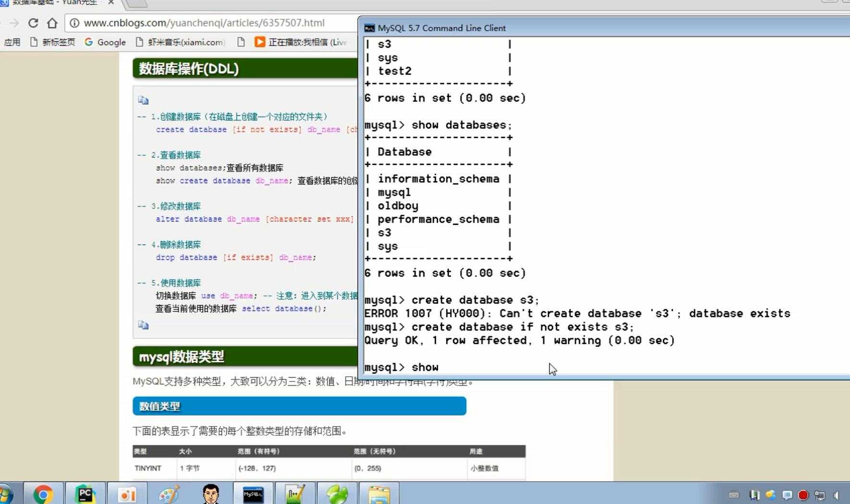Click the mysql数据类型 section heading
The width and height of the screenshot is (850, 504).
(182, 356)
